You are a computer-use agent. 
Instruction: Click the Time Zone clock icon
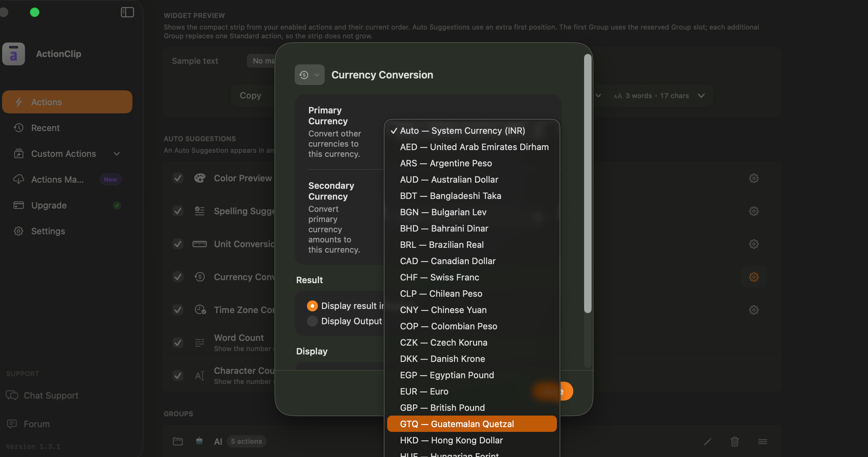[200, 310]
